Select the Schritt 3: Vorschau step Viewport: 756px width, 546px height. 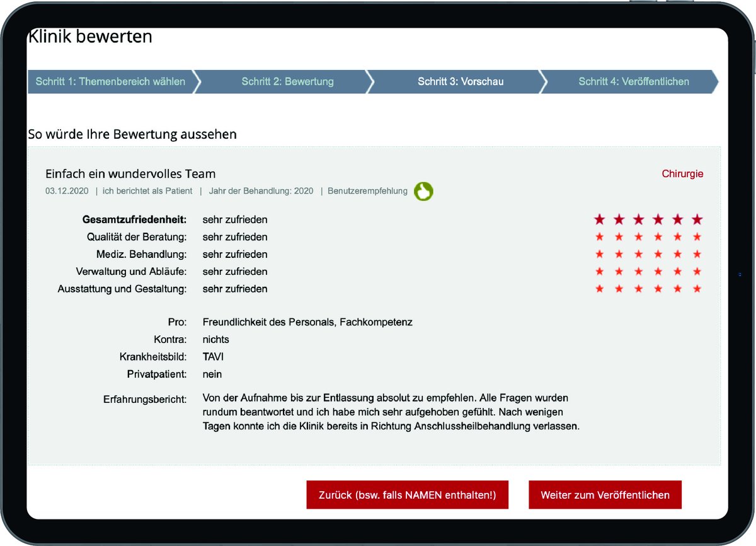pyautogui.click(x=461, y=81)
